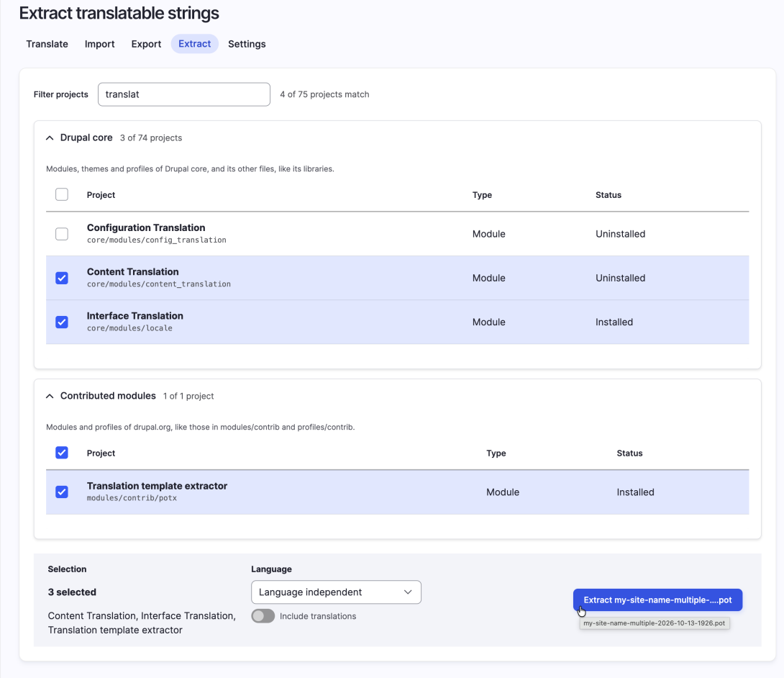Uncheck the Content Translation checkbox
This screenshot has height=678, width=784.
point(62,278)
